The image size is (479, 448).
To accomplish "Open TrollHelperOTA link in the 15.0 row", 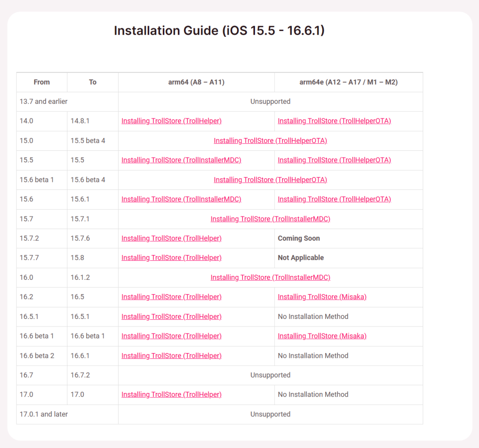I will [x=271, y=141].
